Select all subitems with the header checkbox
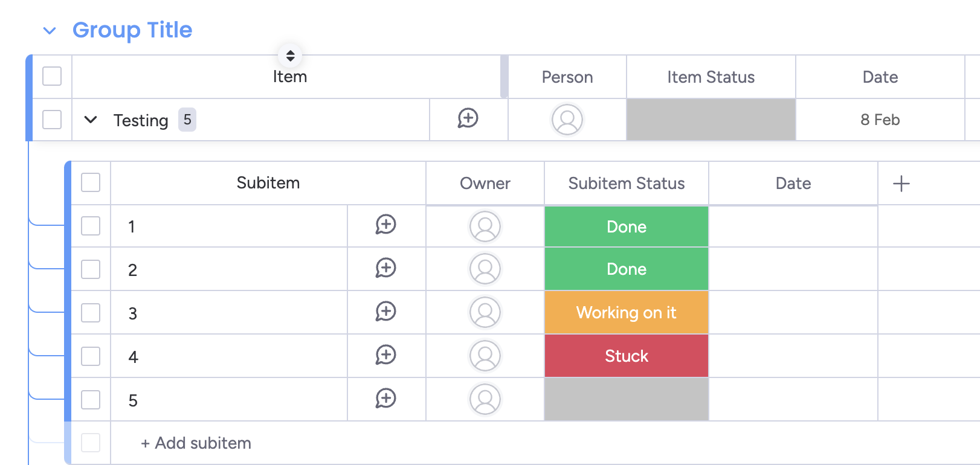This screenshot has height=465, width=980. click(x=91, y=182)
